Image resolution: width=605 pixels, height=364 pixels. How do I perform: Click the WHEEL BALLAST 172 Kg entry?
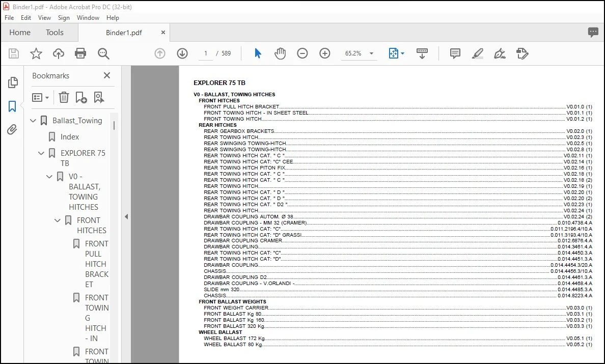[398, 338]
